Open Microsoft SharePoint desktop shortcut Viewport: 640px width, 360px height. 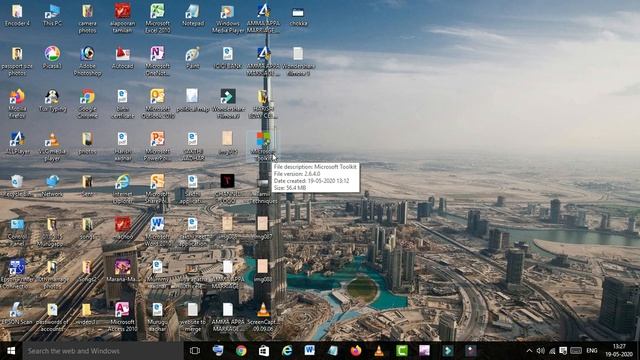pyautogui.click(x=157, y=189)
